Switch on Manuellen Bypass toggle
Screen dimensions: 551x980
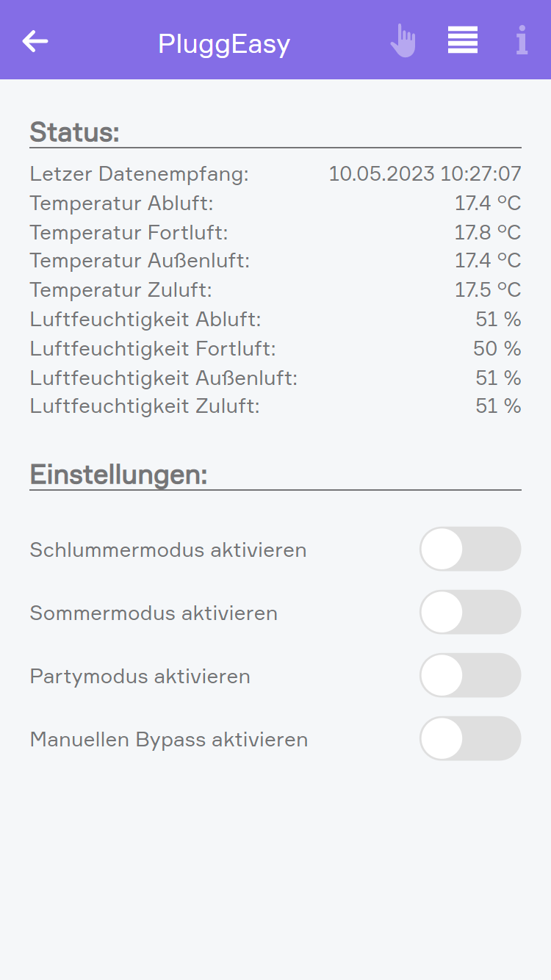(x=470, y=738)
